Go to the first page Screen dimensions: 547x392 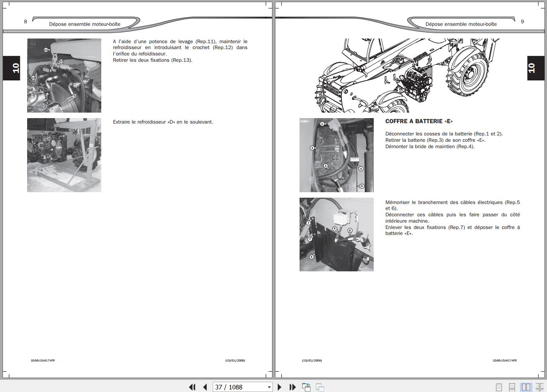(192, 387)
